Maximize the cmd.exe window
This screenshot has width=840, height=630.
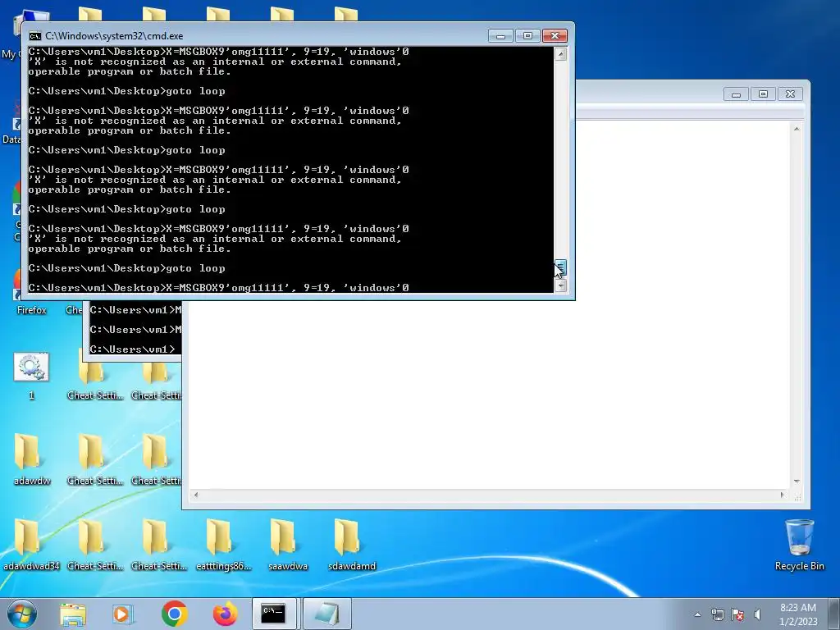pyautogui.click(x=527, y=36)
